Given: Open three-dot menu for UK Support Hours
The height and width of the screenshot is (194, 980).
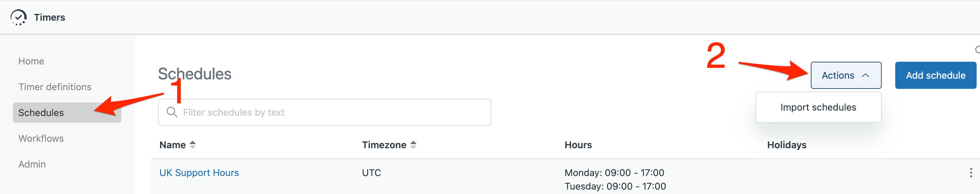Looking at the screenshot, I should point(971,173).
